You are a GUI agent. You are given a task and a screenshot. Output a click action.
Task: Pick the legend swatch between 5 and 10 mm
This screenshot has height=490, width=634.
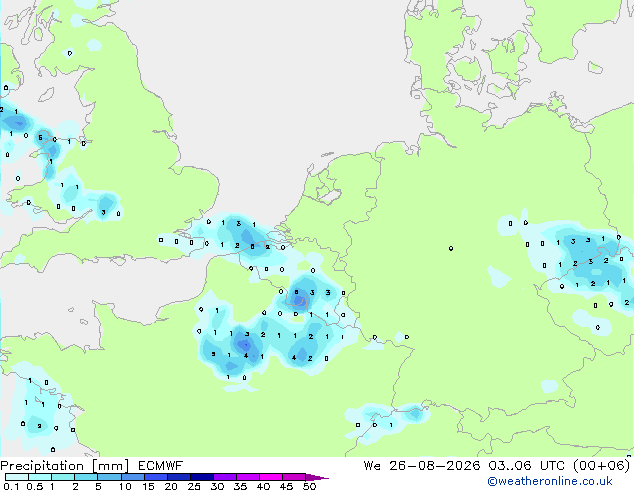[x=109, y=477]
